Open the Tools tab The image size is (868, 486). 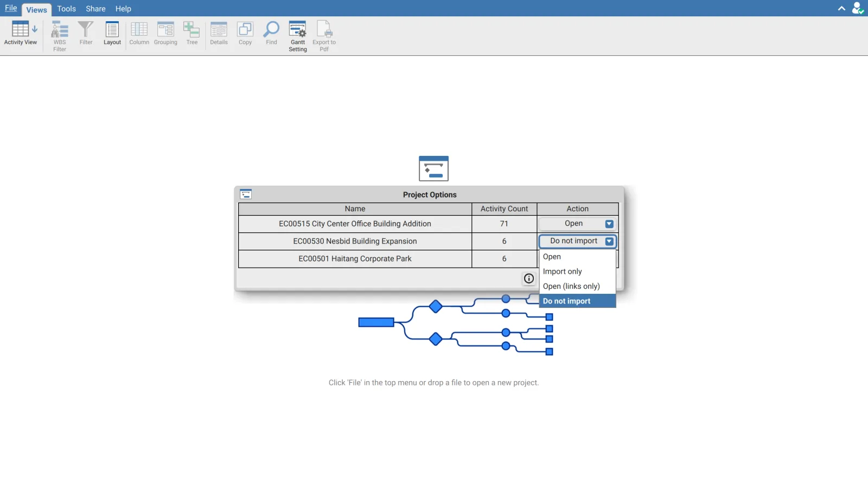point(67,9)
